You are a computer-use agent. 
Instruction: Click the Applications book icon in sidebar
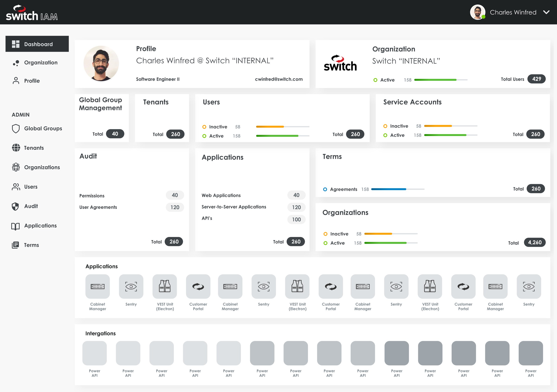[16, 226]
